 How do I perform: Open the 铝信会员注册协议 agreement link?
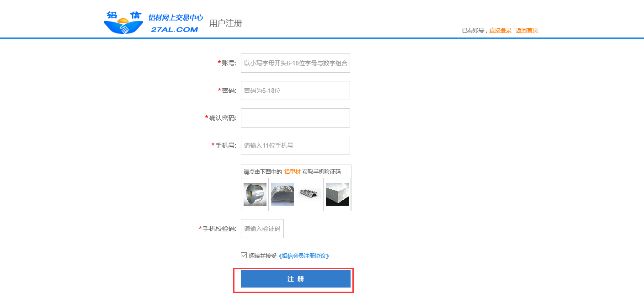[304, 256]
